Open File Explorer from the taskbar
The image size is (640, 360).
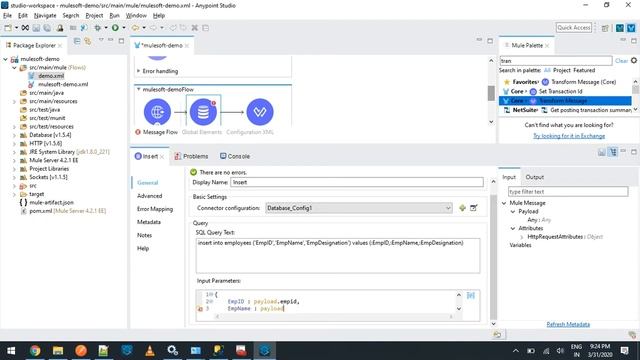pyautogui.click(x=58, y=351)
